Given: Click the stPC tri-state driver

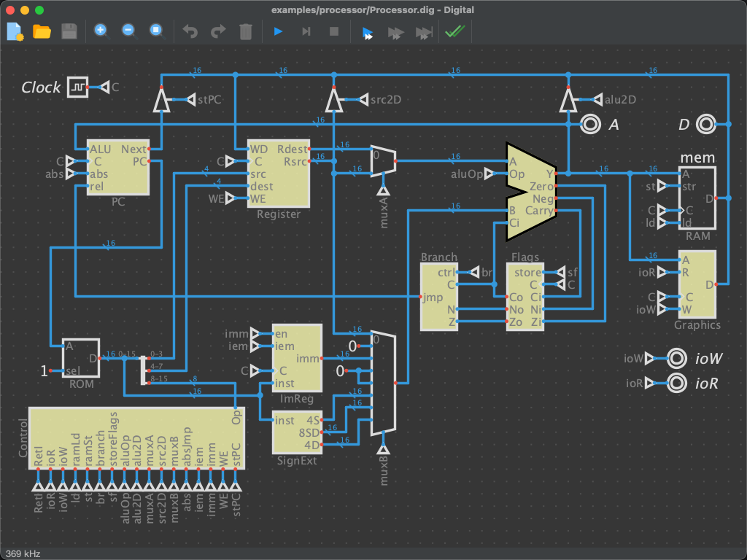Looking at the screenshot, I should coord(161,100).
